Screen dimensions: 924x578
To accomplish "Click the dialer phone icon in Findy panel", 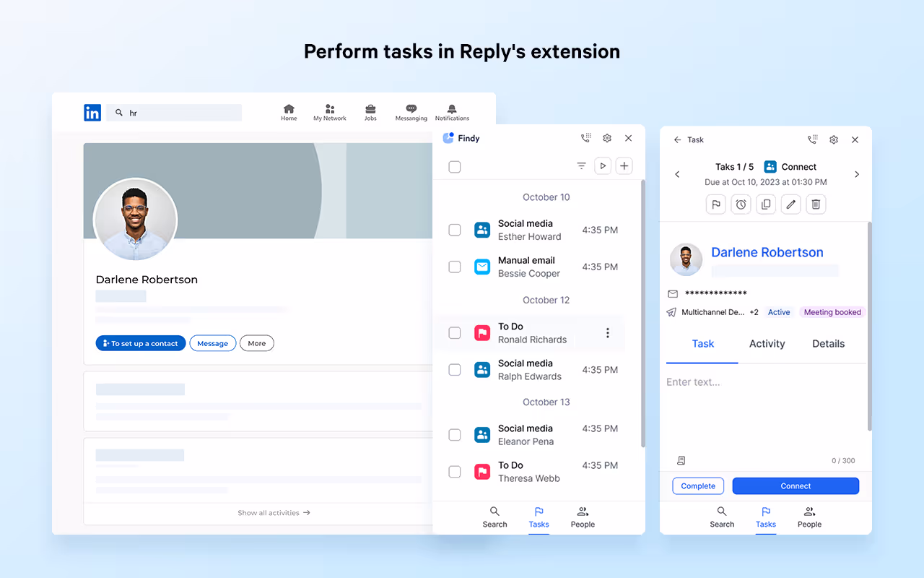I will pos(586,138).
